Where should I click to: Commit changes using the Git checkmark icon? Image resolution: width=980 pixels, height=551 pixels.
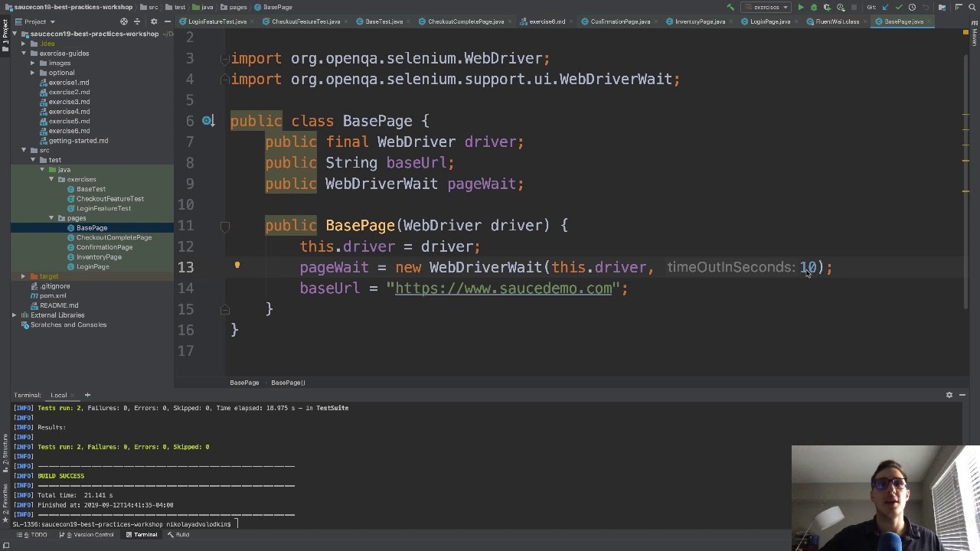[x=899, y=8]
